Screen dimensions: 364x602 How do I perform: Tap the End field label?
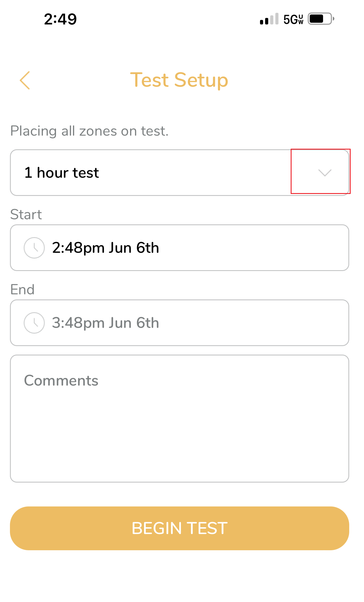coord(22,289)
